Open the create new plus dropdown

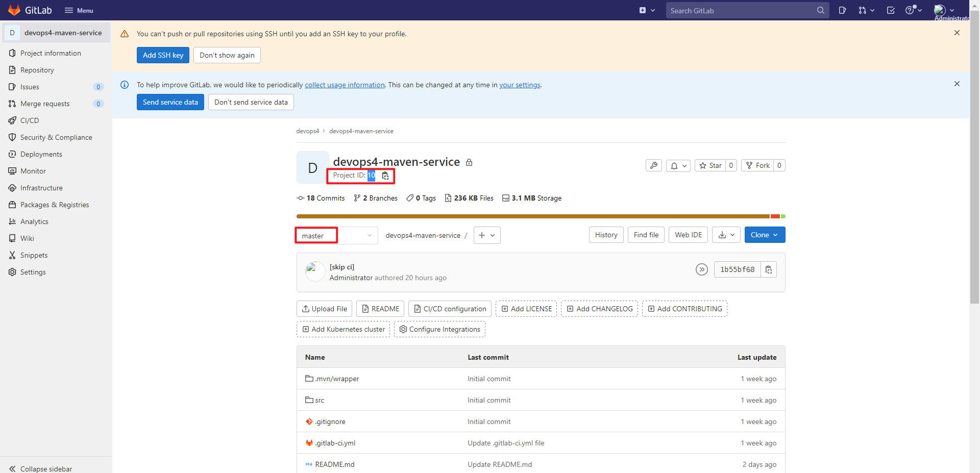click(x=647, y=10)
